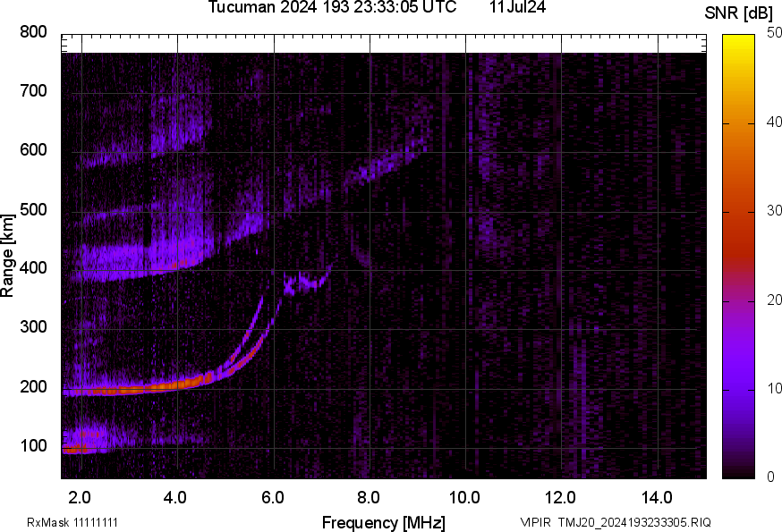Image resolution: width=782 pixels, height=532 pixels.
Task: Click the 700 range tick label
Action: (33, 90)
